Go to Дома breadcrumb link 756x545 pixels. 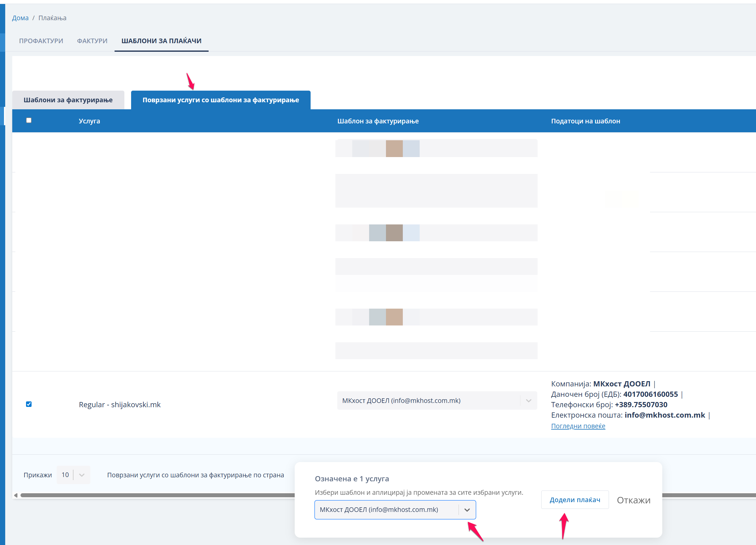(20, 18)
